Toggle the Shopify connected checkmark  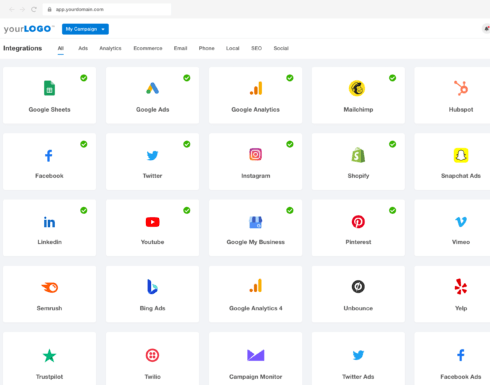pyautogui.click(x=393, y=144)
